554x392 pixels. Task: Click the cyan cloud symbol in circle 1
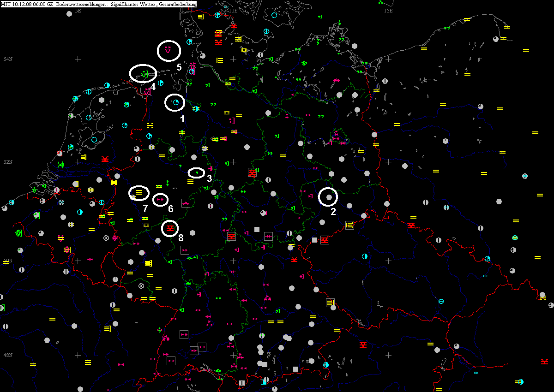click(x=176, y=102)
